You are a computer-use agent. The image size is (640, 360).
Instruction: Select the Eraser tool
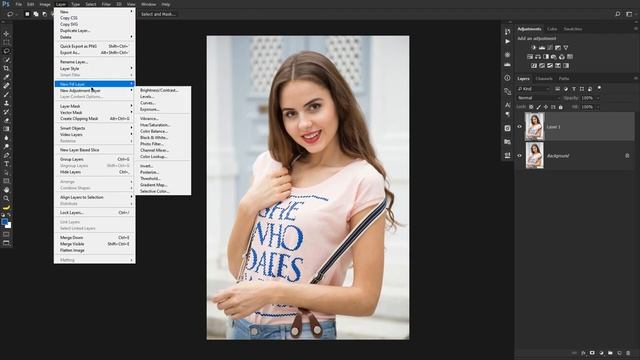(6, 120)
